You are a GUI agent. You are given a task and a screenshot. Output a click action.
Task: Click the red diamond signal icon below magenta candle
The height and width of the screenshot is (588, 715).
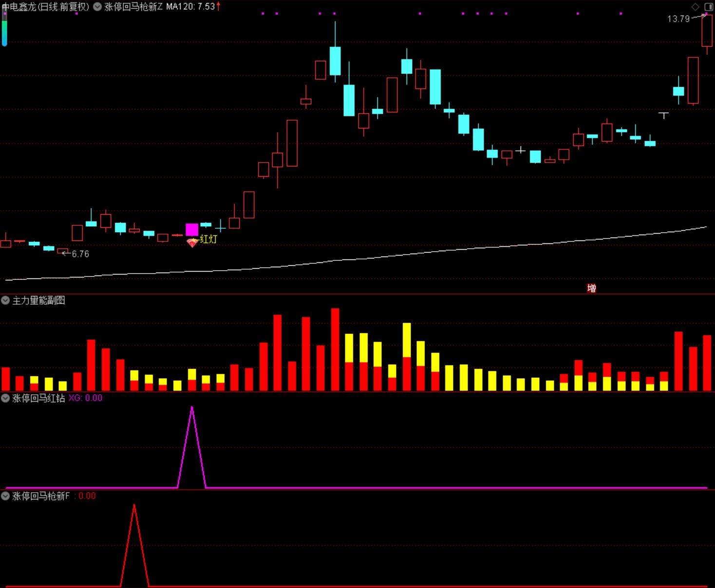(x=192, y=242)
